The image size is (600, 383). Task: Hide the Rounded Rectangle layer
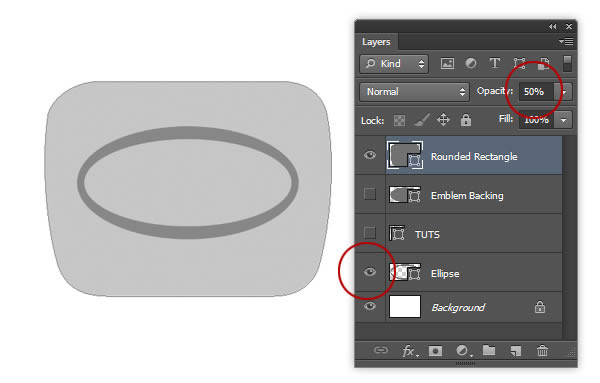[370, 155]
